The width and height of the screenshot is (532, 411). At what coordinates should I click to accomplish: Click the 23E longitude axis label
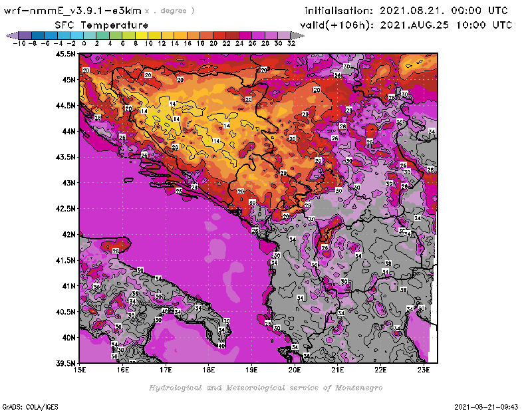(x=424, y=370)
